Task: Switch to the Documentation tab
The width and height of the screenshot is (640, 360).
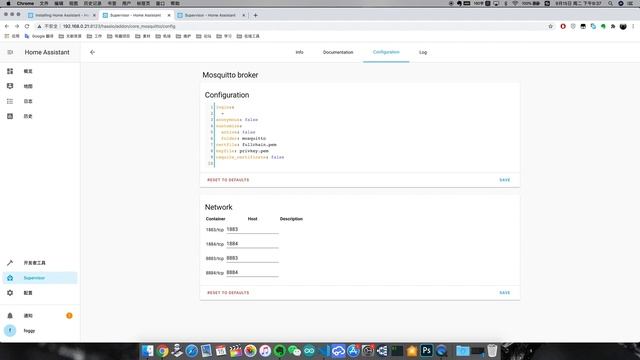Action: (338, 52)
